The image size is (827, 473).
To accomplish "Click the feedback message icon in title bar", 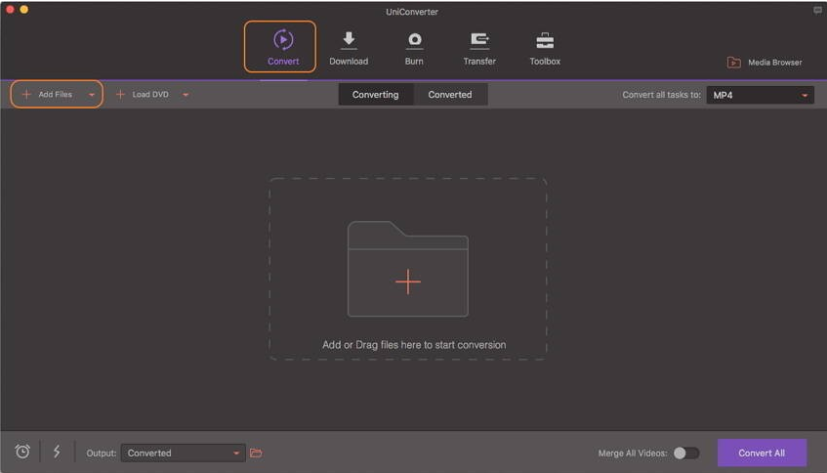I will (x=818, y=10).
